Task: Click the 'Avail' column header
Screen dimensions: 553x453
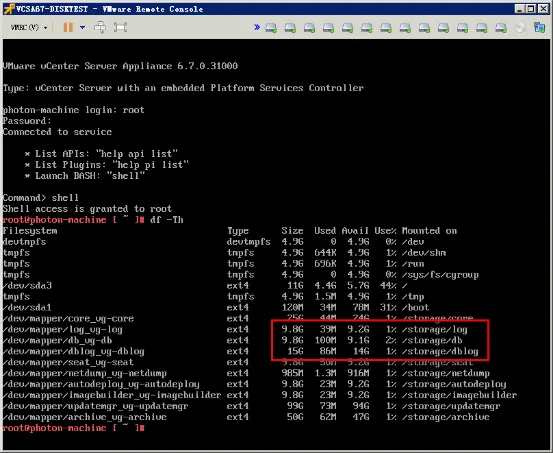Action: pyautogui.click(x=355, y=231)
